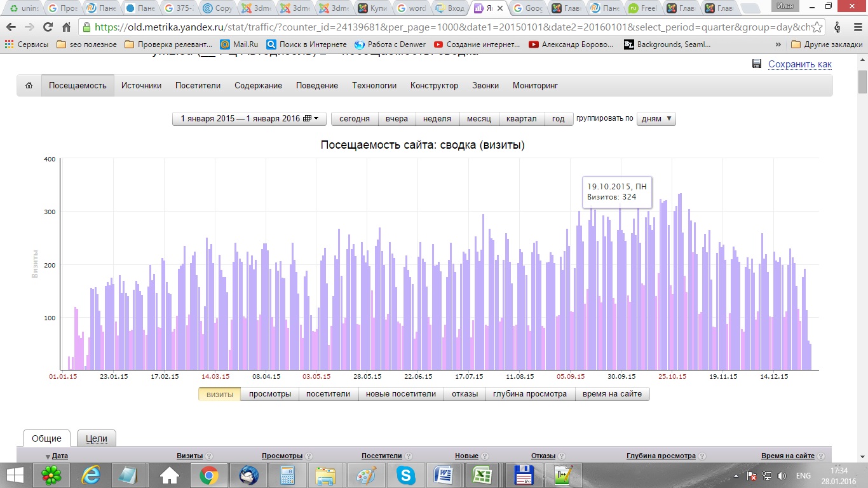This screenshot has height=488, width=868.
Task: Click the home icon in Metrika menu
Action: tap(29, 86)
